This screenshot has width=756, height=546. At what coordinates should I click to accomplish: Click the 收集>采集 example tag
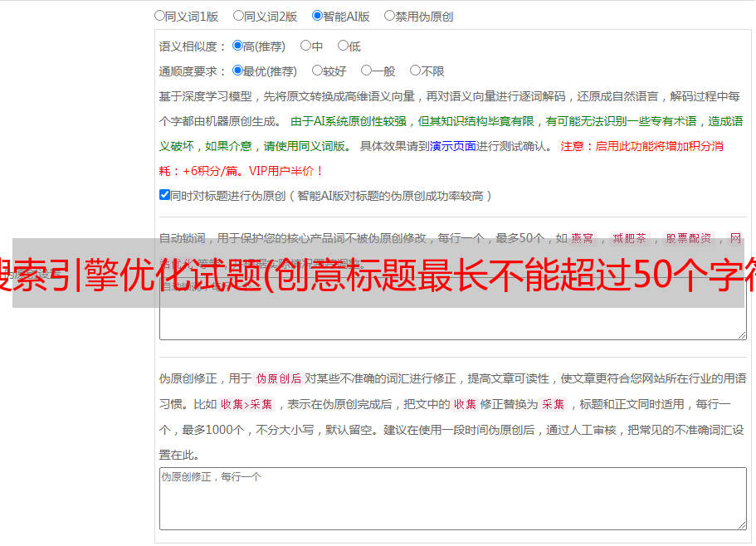coord(246,404)
